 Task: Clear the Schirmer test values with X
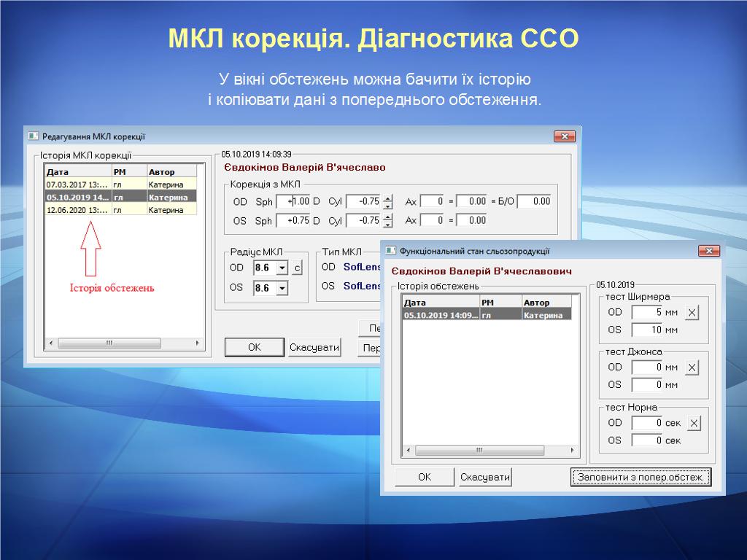[692, 312]
